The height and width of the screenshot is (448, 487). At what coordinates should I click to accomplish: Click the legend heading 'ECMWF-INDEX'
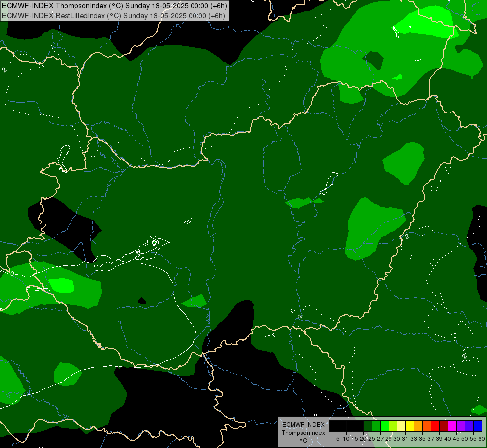pos(303,425)
